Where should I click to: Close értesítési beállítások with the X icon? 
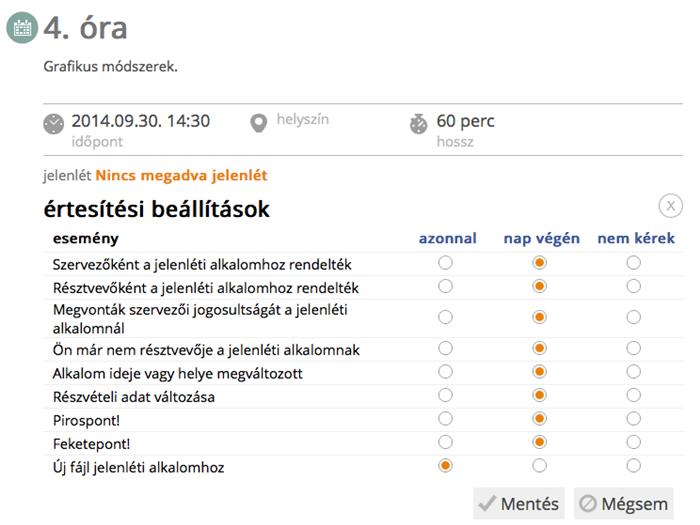tap(670, 206)
